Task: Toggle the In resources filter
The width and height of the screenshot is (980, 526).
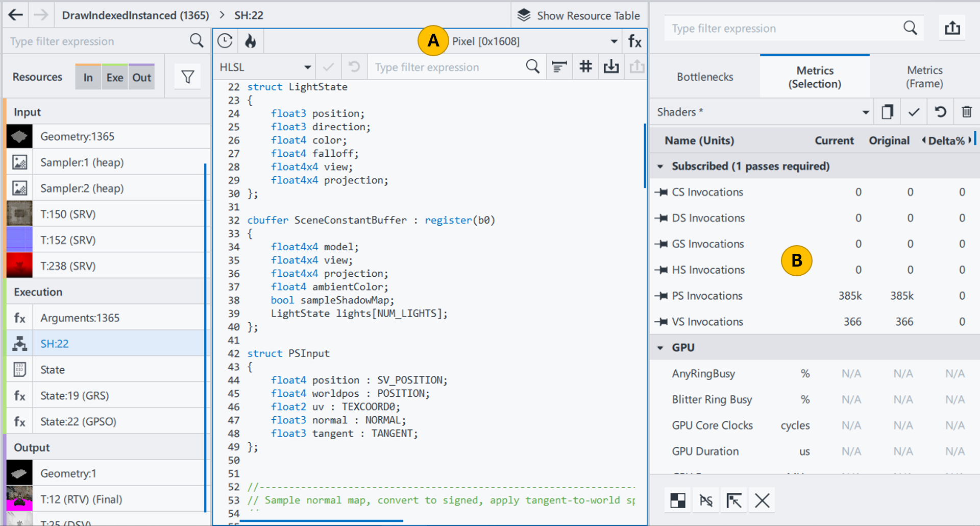Action: (88, 78)
